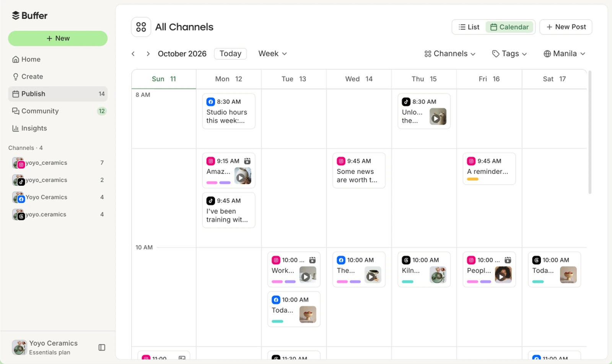Image resolution: width=612 pixels, height=364 pixels.
Task: Click teal tag on Kiln post
Action: tap(408, 282)
